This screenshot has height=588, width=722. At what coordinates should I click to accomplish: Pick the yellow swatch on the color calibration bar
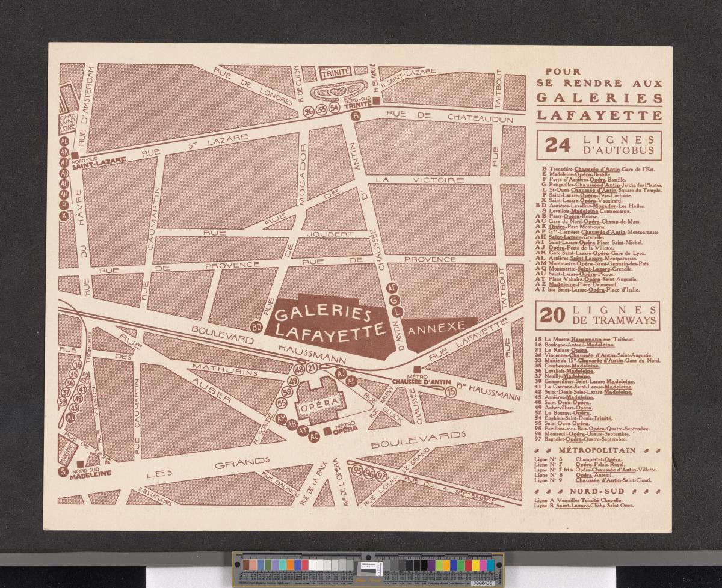[x=475, y=565]
